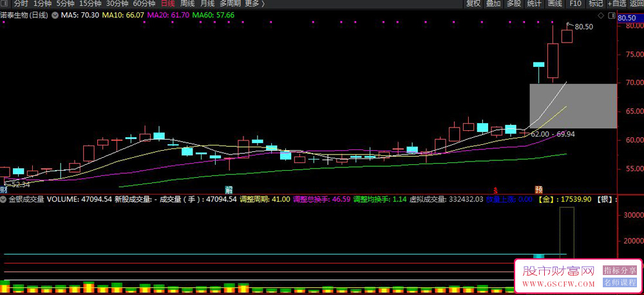Image resolution: width=644 pixels, height=295 pixels.
Task: Select the 15分钟 period tab
Action: [90, 4]
